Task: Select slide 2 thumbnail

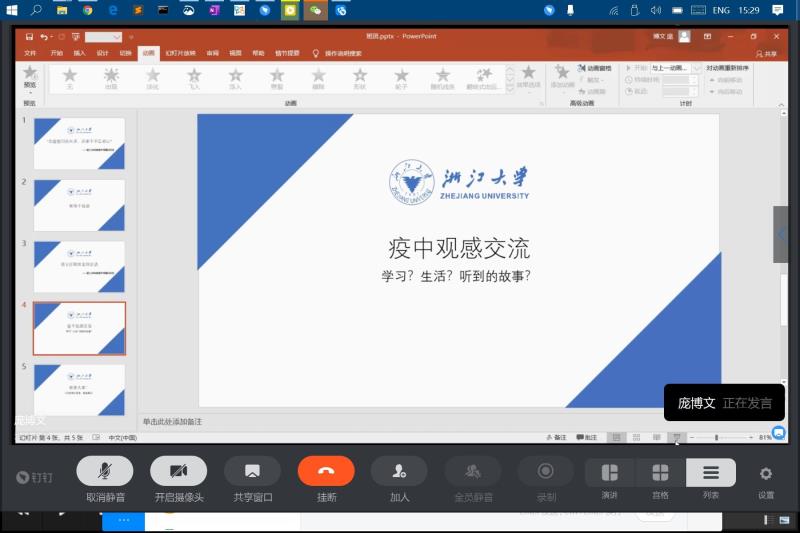Action: [x=79, y=205]
